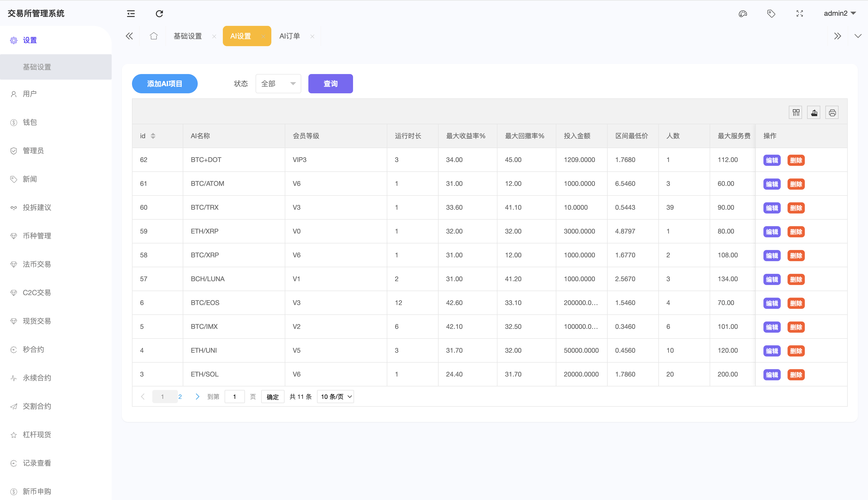Click previous page arrow
868x500 pixels.
pos(143,397)
